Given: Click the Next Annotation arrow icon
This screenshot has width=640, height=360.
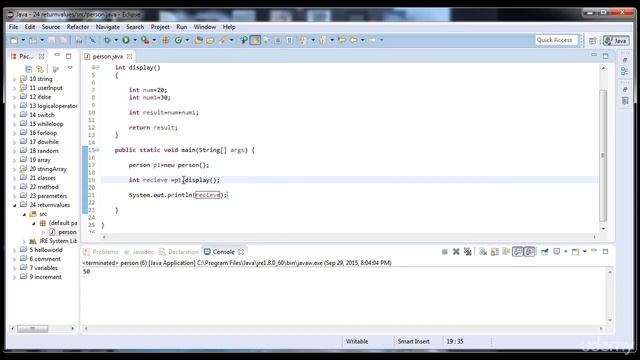Looking at the screenshot, I should [302, 40].
